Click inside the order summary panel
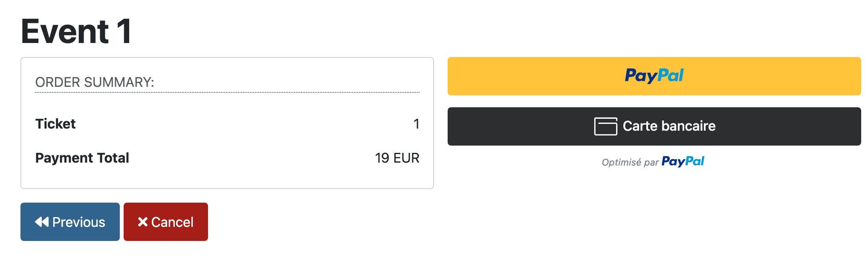This screenshot has width=868, height=275. 227,121
